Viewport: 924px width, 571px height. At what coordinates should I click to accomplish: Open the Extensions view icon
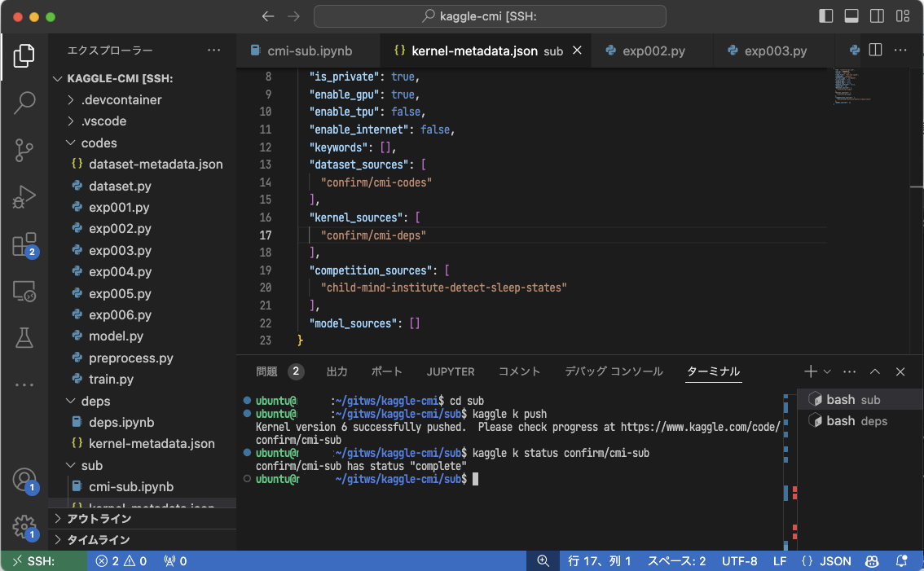(x=24, y=244)
